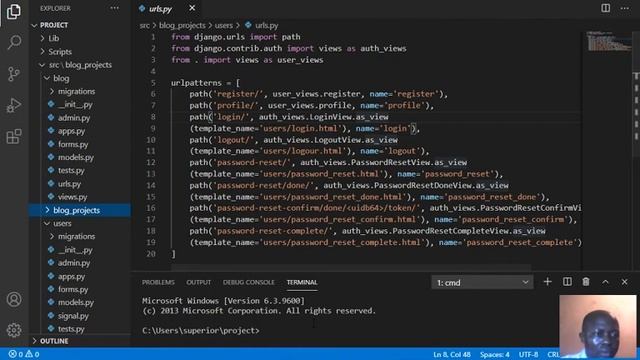640x360 pixels.
Task: Open the Manage gear icon
Action: click(14, 330)
